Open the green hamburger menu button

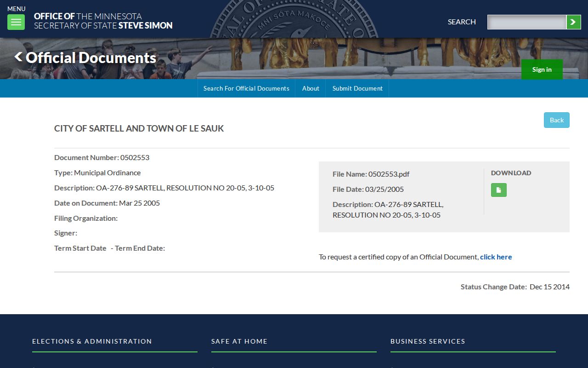(x=16, y=22)
